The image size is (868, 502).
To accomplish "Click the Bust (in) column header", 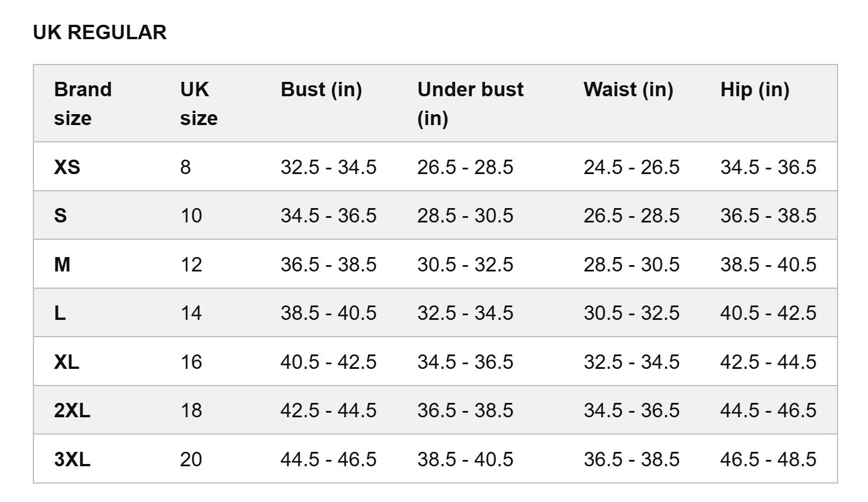I will click(321, 89).
